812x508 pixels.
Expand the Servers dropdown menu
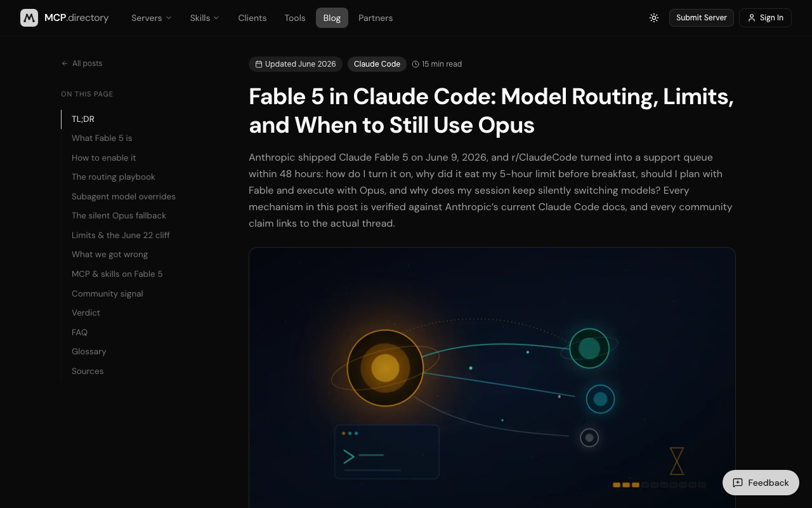[152, 18]
